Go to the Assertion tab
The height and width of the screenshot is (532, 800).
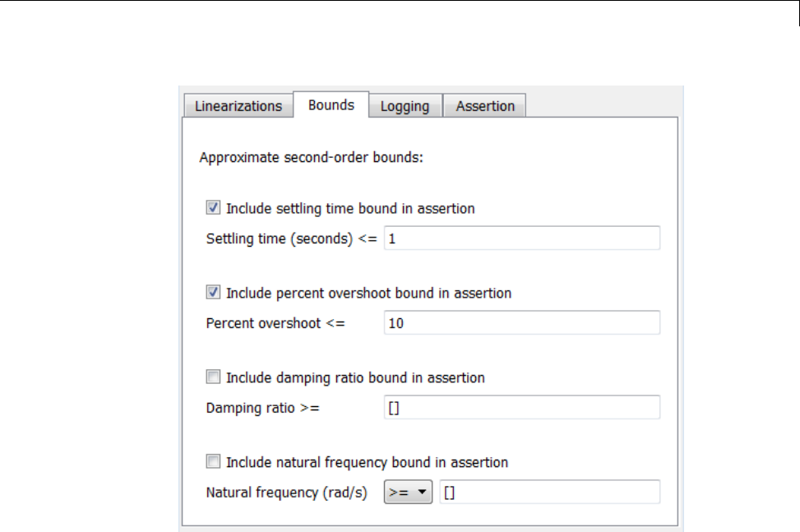pyautogui.click(x=485, y=106)
